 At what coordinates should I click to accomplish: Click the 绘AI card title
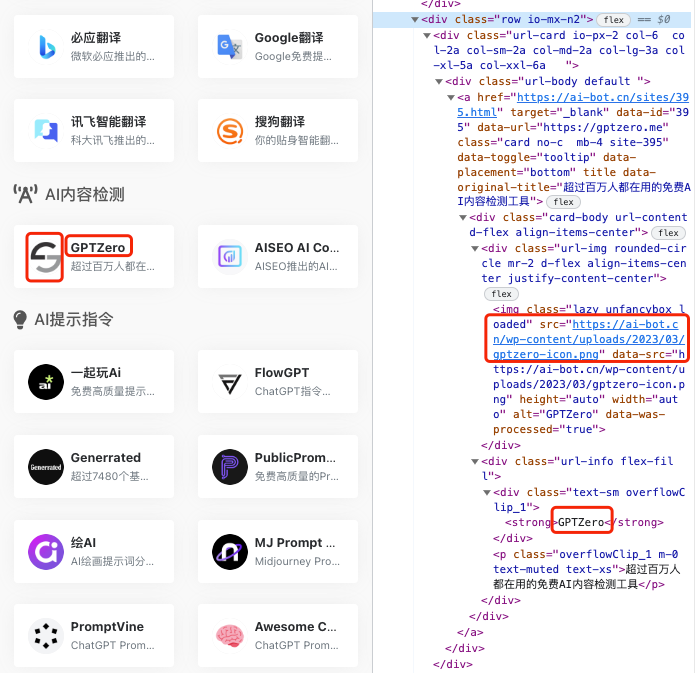click(83, 542)
